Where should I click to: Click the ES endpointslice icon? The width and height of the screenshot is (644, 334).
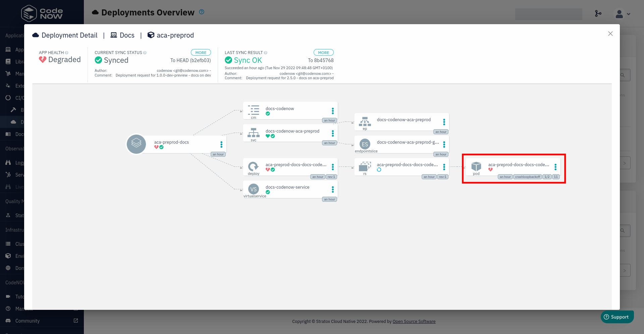tap(365, 144)
